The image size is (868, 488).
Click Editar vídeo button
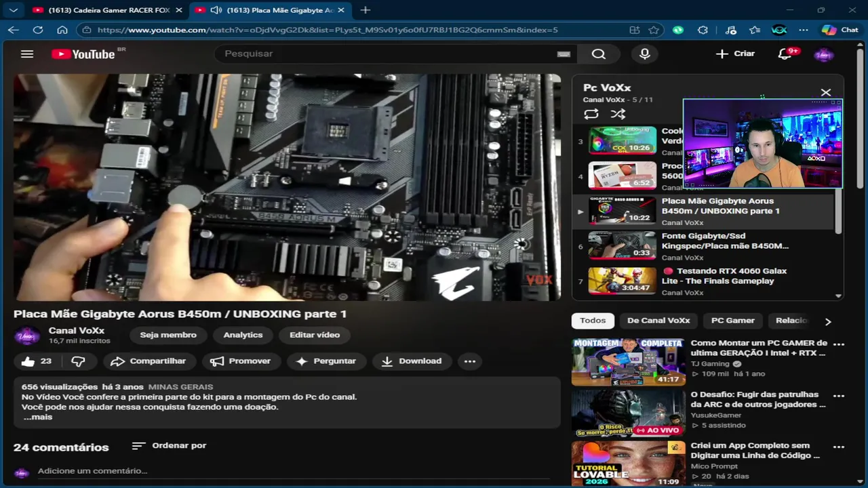tap(315, 335)
